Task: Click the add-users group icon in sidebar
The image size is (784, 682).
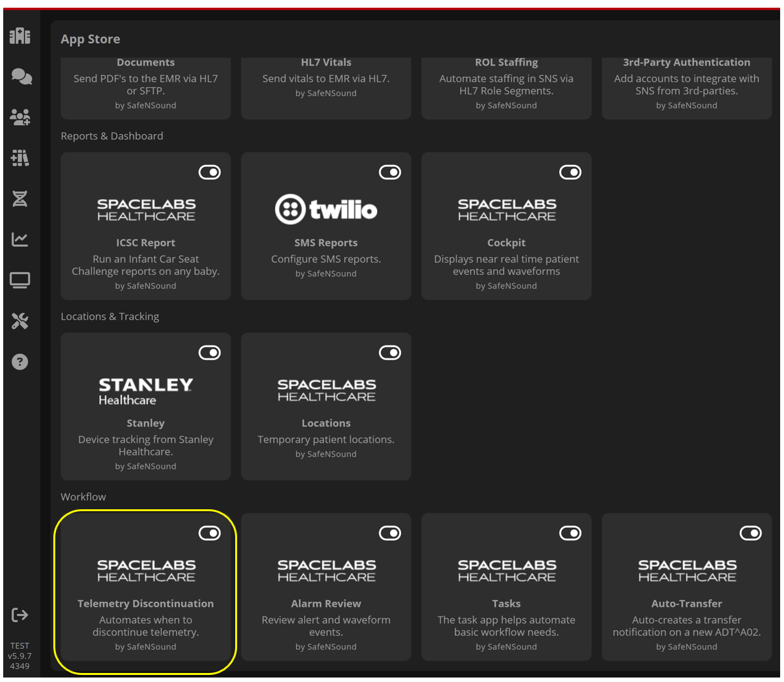Action: 20,117
